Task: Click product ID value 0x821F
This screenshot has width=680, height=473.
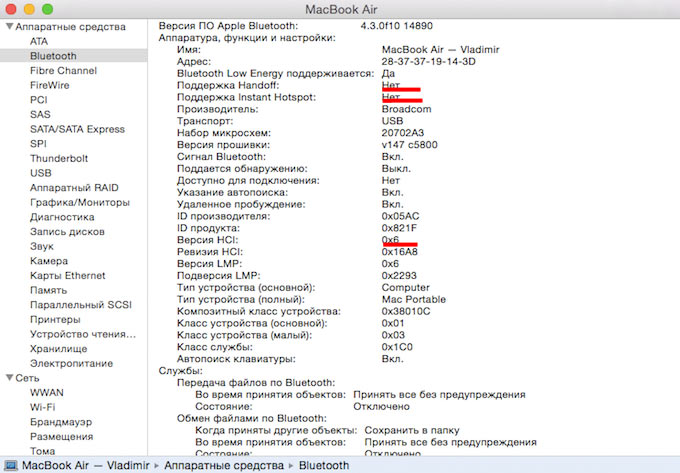Action: tap(399, 228)
